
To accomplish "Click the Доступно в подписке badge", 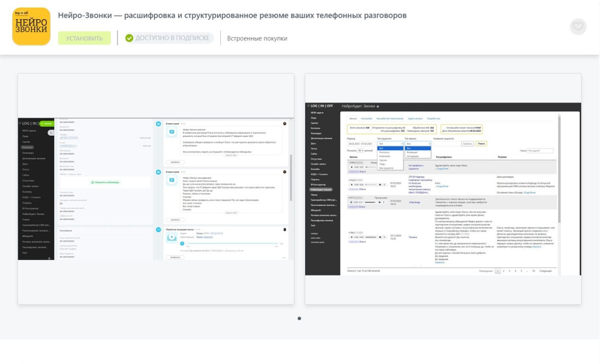I will point(169,38).
